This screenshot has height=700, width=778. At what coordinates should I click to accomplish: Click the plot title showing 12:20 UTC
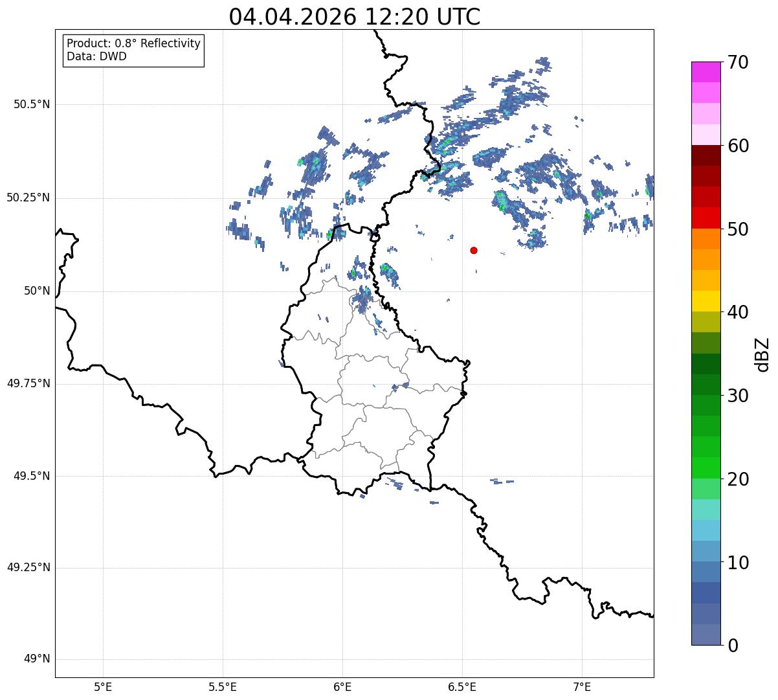(x=355, y=17)
